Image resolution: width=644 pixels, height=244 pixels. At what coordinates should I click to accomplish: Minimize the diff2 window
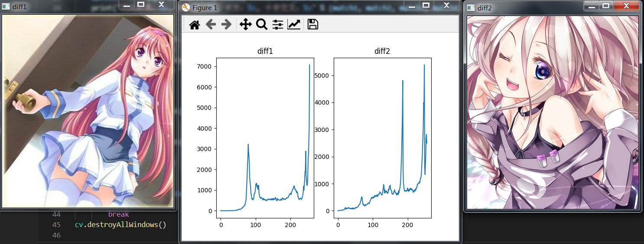coord(591,5)
